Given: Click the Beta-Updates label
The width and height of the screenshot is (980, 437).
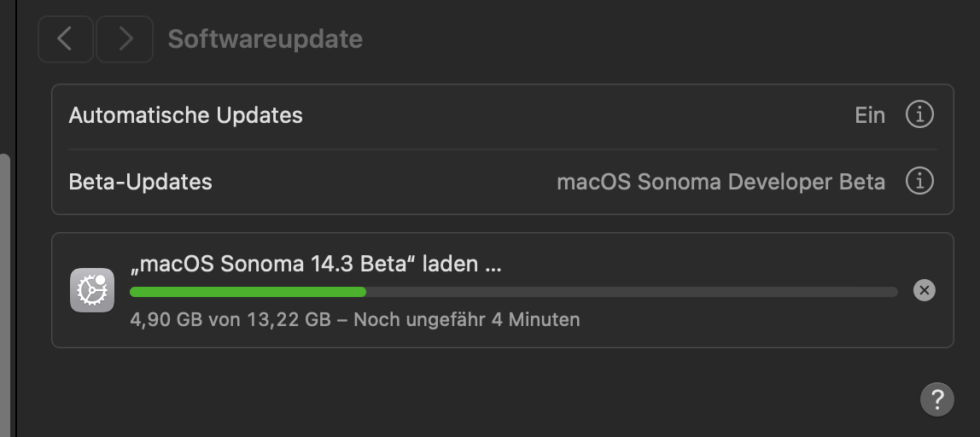Looking at the screenshot, I should [140, 182].
